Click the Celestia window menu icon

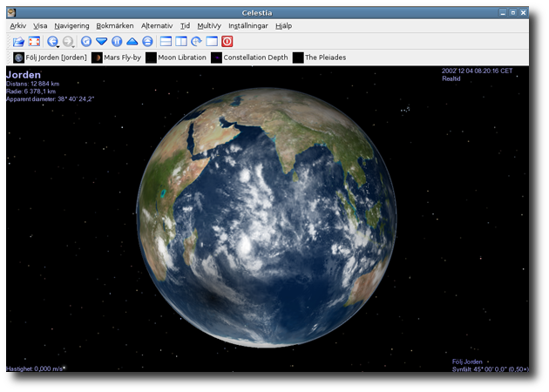(11, 12)
